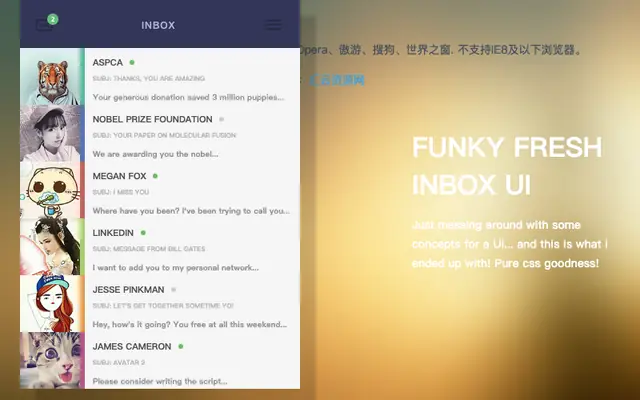This screenshot has height=400, width=640.
Task: Open the hamburger menu in inbox header
Action: coord(273,25)
